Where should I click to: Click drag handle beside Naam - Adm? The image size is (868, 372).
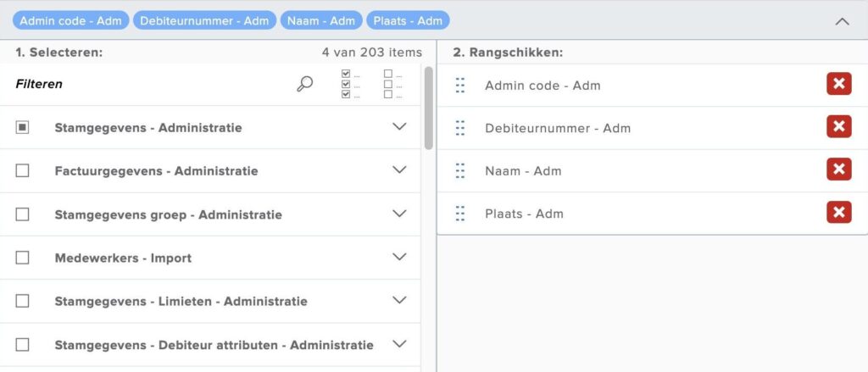click(x=460, y=170)
